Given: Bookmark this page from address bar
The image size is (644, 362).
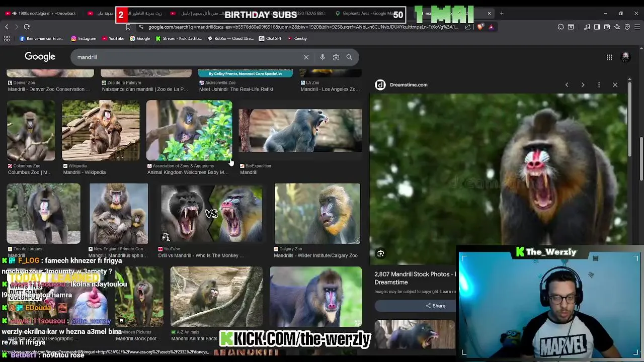Looking at the screenshot, I should [x=128, y=27].
